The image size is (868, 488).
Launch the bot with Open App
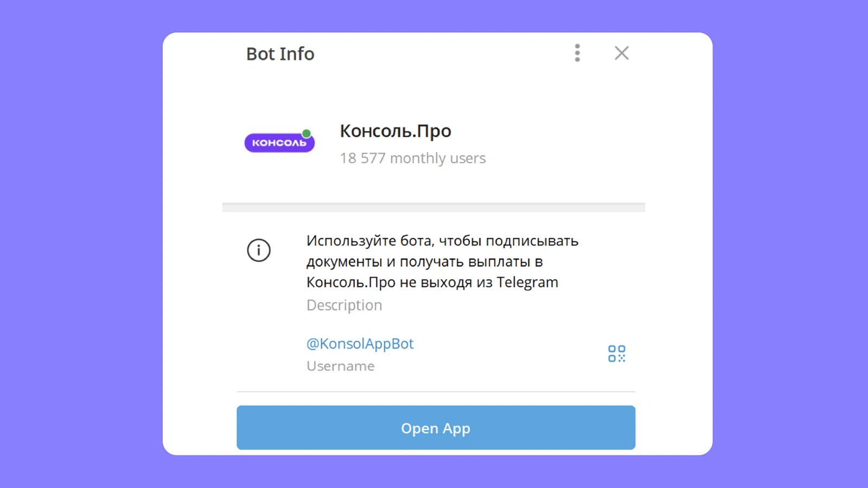(436, 428)
